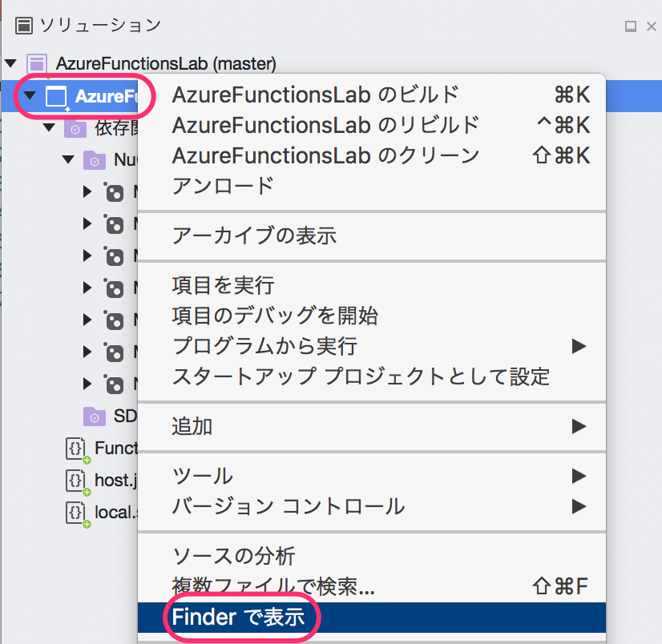This screenshot has height=644, width=662.
Task: Click the ソリューション pad title
Action: pyautogui.click(x=100, y=26)
